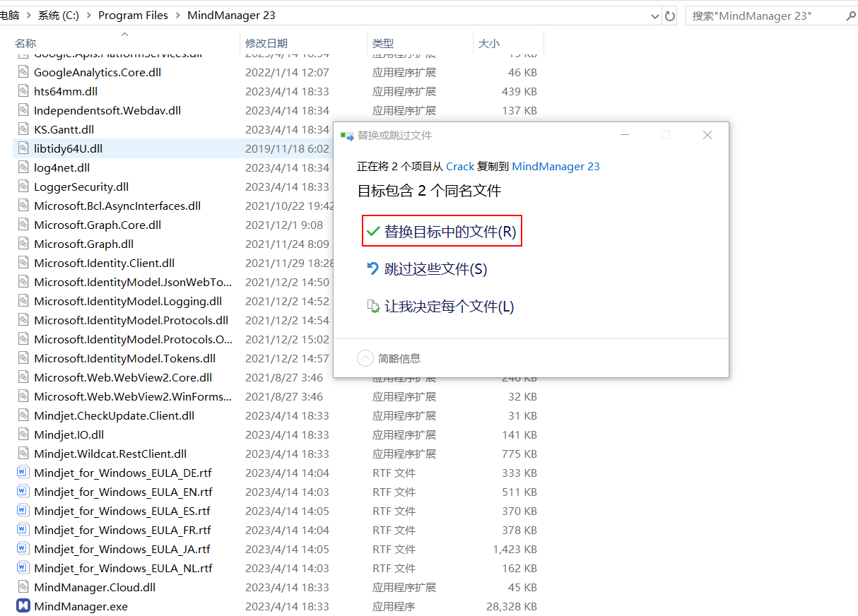Click the date 2019/11/18 6:02
Screen dimensions: 858x616
click(287, 148)
